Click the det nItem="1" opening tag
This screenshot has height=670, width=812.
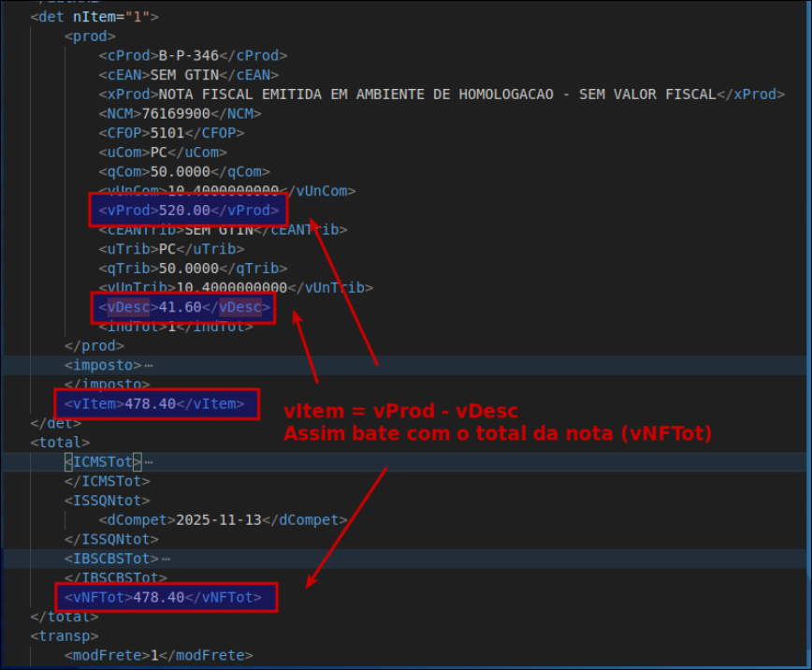pos(94,17)
